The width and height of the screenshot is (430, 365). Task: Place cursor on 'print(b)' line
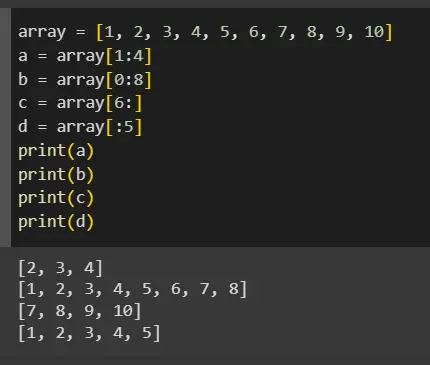click(x=56, y=175)
